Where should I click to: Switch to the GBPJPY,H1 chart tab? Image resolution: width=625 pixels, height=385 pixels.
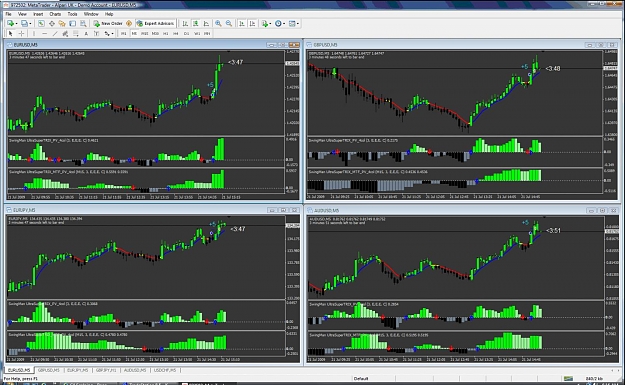click(106, 370)
